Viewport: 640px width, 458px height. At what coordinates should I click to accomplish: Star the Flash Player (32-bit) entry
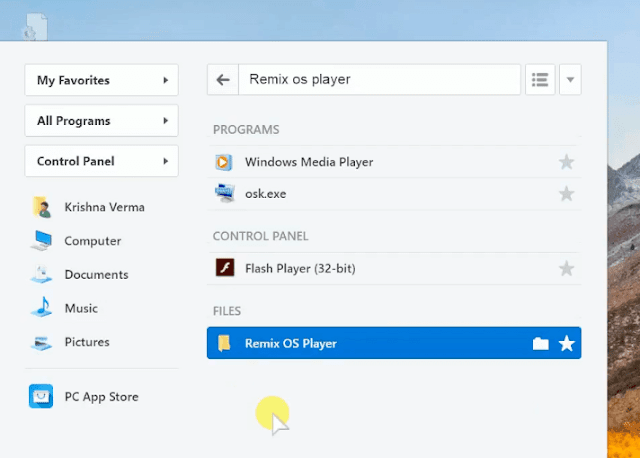566,269
